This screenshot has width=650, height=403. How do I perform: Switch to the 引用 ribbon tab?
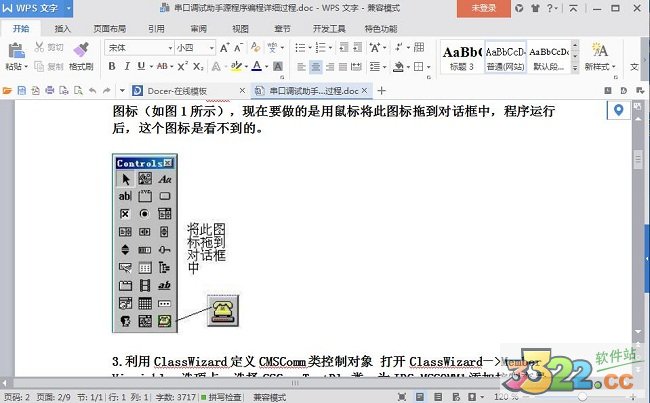coord(156,29)
